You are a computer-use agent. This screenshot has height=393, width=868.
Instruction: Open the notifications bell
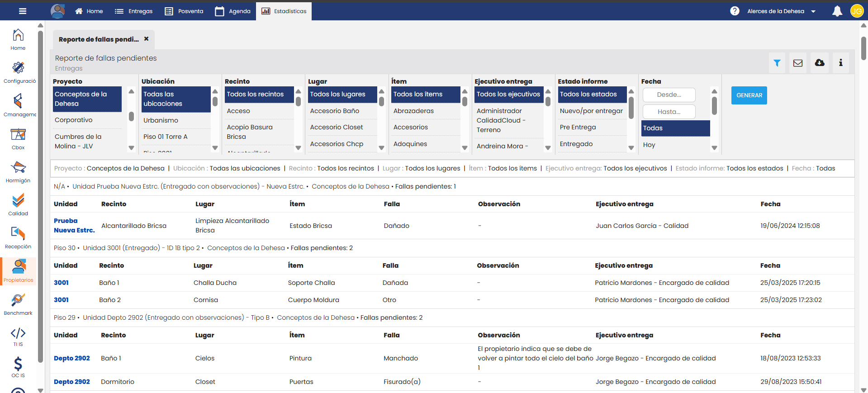click(837, 11)
